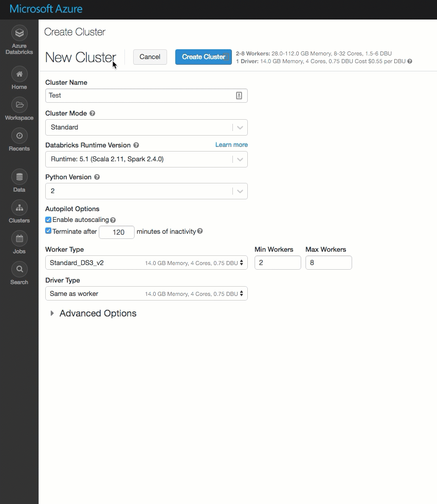Click the Create Cluster button

(x=203, y=57)
